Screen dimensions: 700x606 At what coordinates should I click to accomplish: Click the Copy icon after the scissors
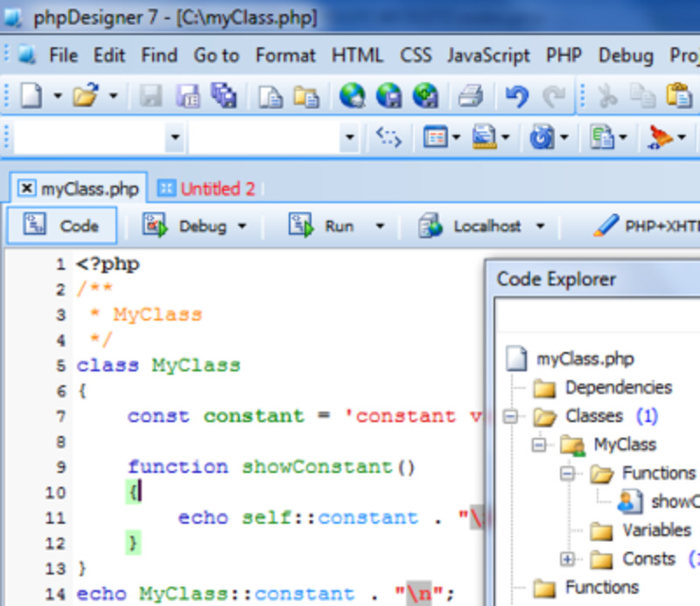click(643, 95)
